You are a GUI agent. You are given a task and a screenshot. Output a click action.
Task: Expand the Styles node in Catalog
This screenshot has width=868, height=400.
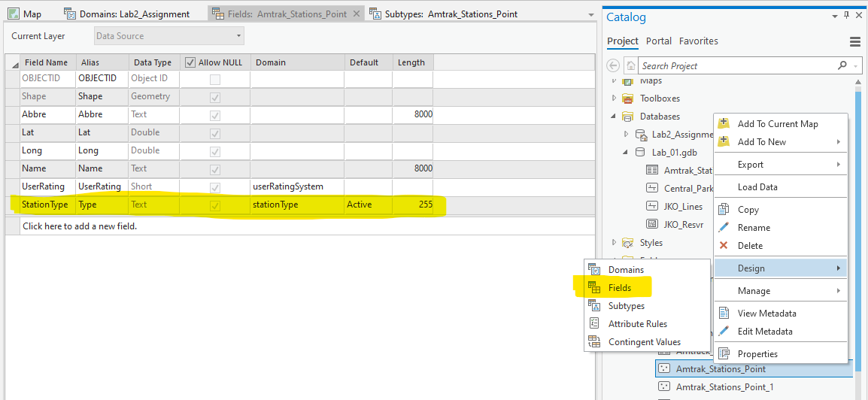[x=614, y=243]
